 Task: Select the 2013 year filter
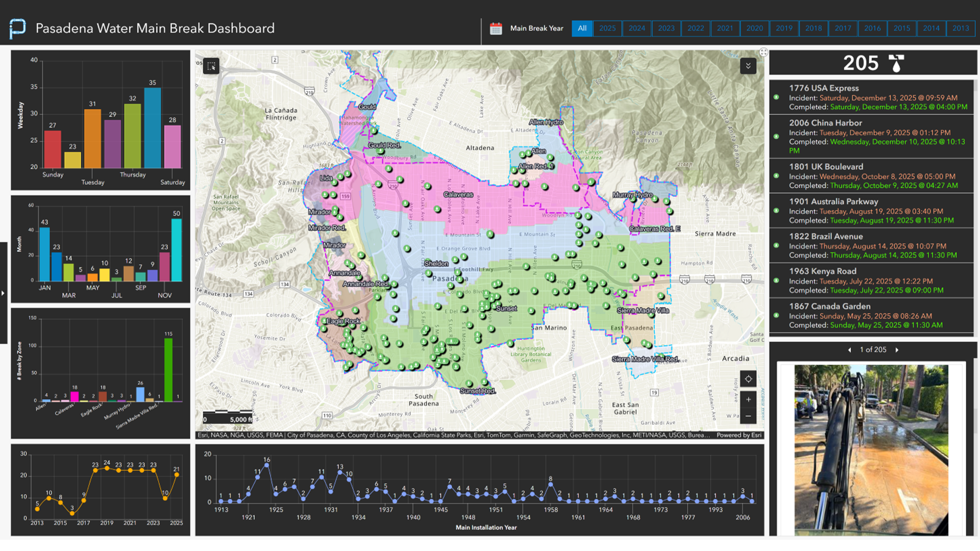tap(960, 29)
